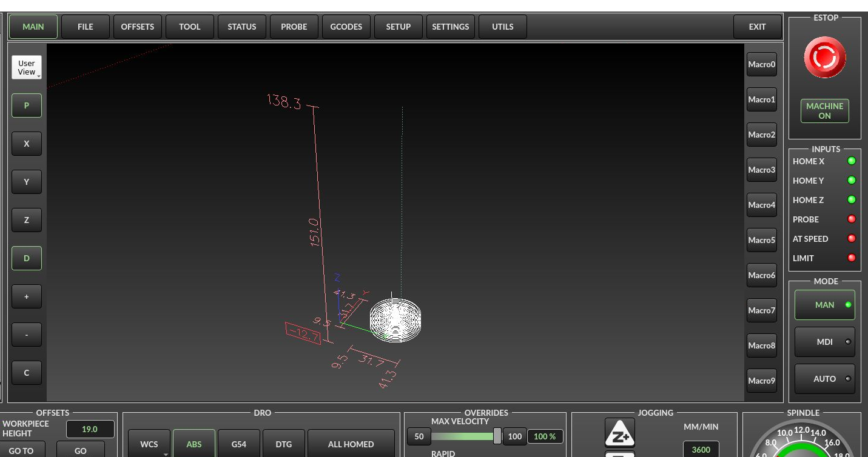Run Macro6

[x=762, y=275]
